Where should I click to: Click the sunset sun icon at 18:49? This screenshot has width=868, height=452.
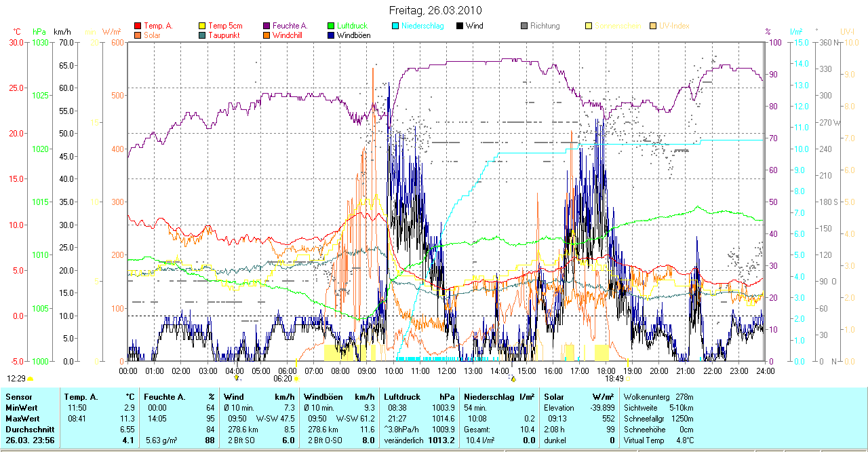tap(628, 379)
